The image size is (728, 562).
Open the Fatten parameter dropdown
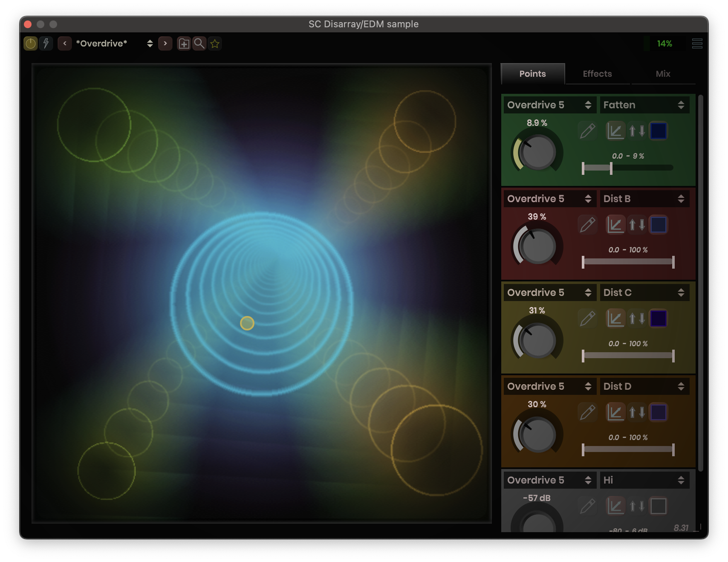[644, 105]
